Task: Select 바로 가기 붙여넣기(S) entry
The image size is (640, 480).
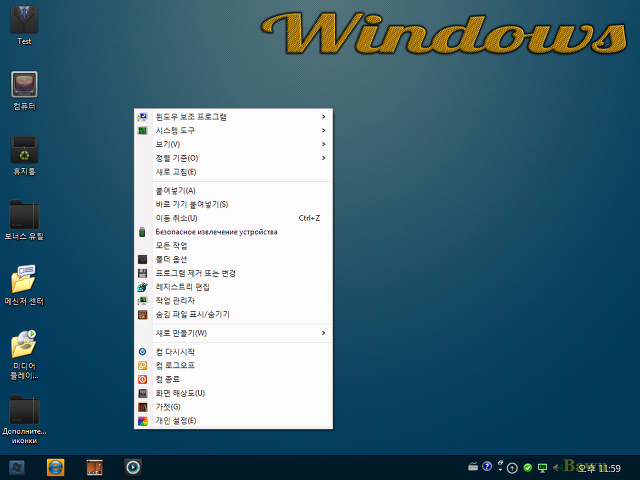Action: tap(233, 204)
